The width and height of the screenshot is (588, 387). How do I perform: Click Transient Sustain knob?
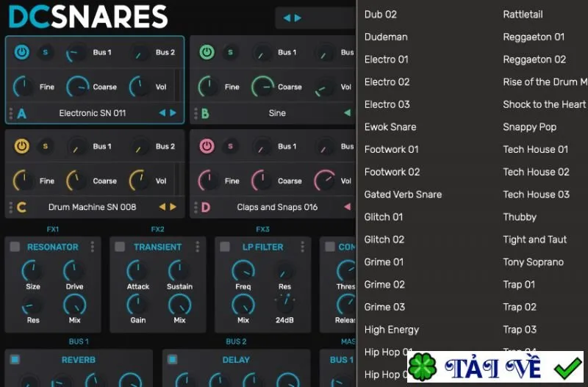tap(179, 270)
